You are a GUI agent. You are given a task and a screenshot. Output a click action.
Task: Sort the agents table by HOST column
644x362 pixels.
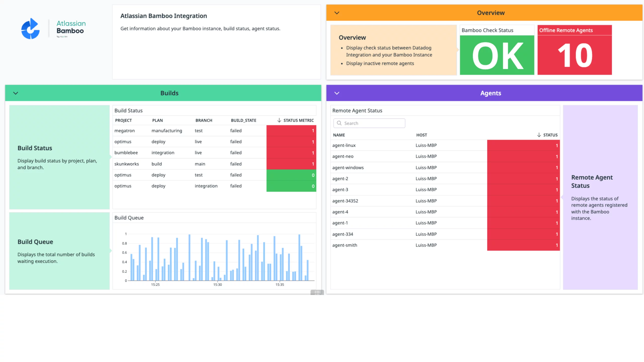(x=422, y=135)
